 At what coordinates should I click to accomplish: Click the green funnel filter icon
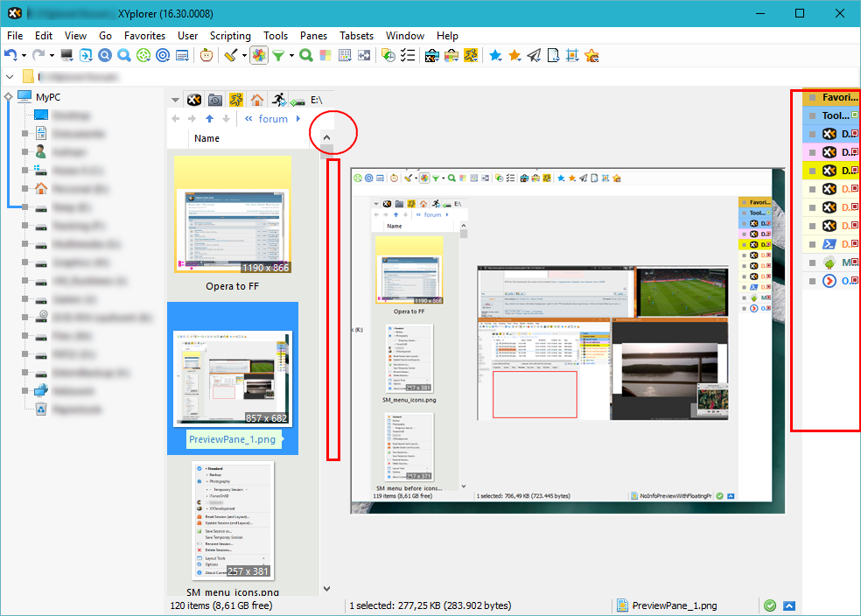(277, 55)
